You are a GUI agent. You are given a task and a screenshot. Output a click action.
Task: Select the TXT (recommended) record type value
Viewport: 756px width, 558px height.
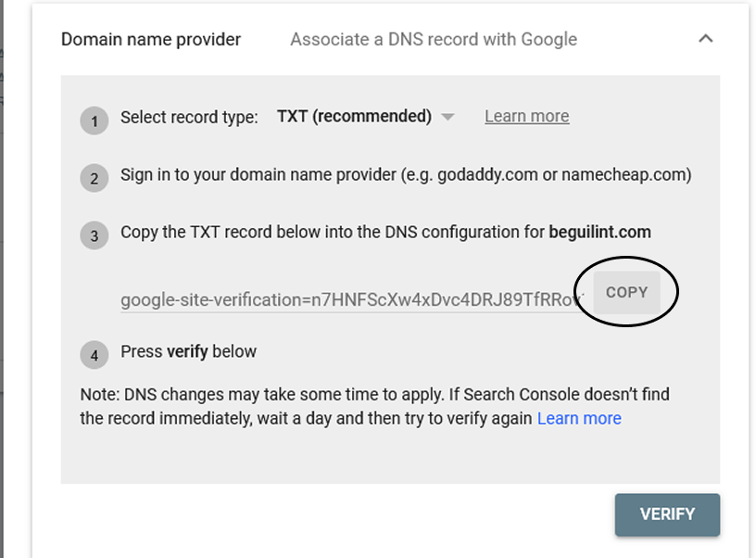(x=354, y=116)
